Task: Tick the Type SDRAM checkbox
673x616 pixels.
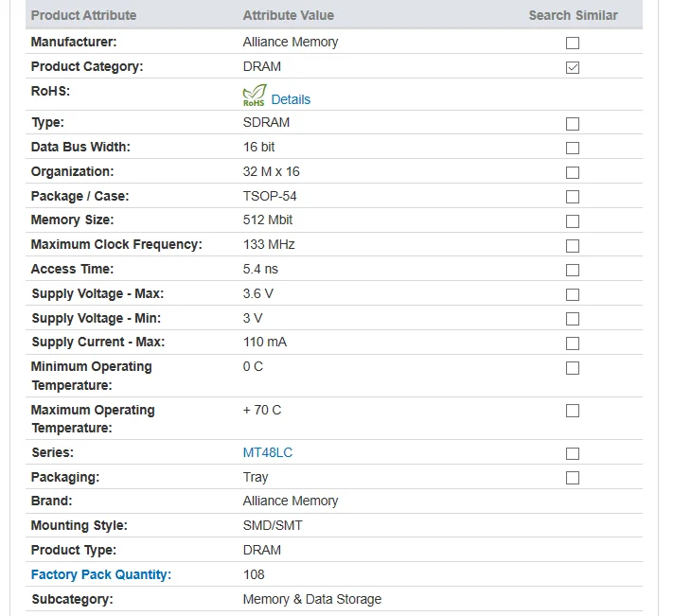Action: point(572,124)
